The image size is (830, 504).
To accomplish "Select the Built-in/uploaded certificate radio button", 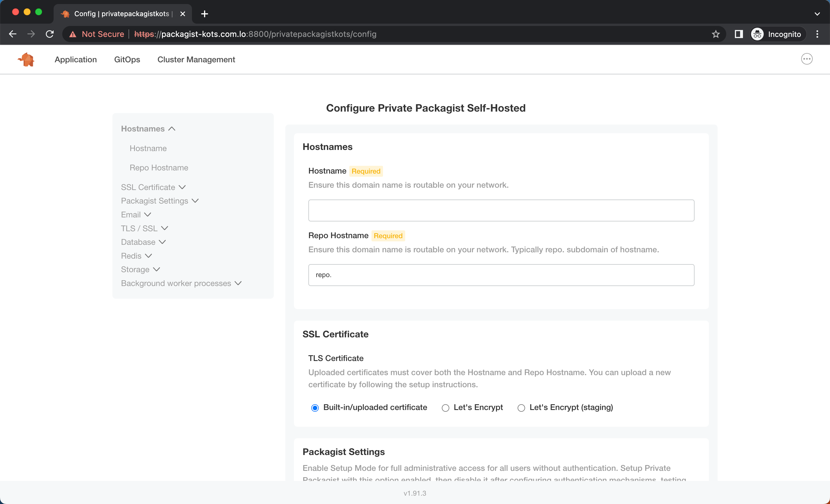I will 315,407.
